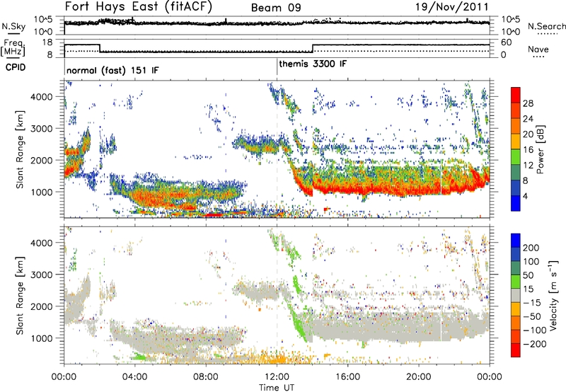Click the '-15' tick on Velocity colorbar
566x392 pixels.
tap(532, 303)
